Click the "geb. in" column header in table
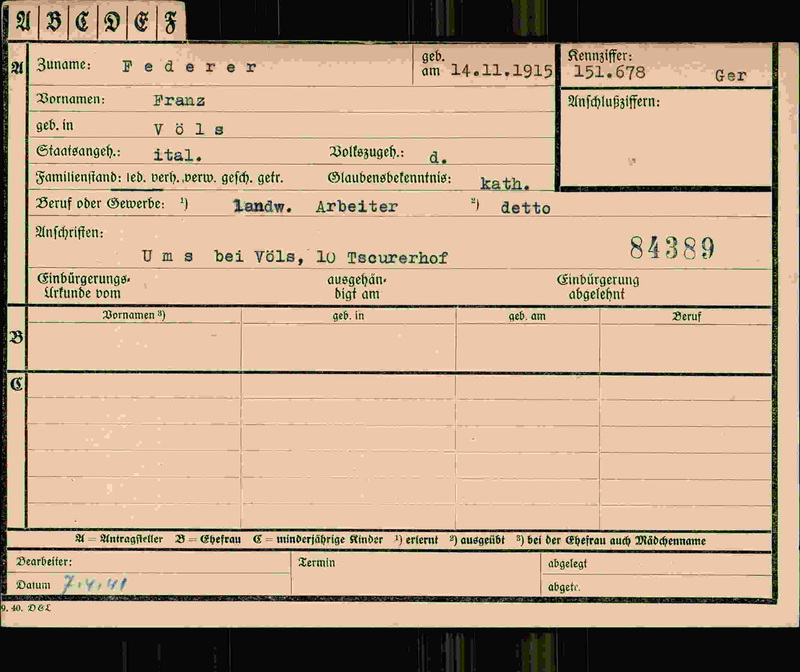Image resolution: width=800 pixels, height=672 pixels. 348,316
